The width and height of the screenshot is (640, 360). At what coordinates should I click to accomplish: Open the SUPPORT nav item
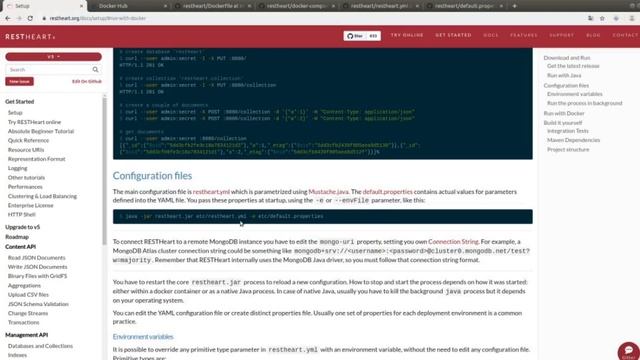[x=562, y=36]
